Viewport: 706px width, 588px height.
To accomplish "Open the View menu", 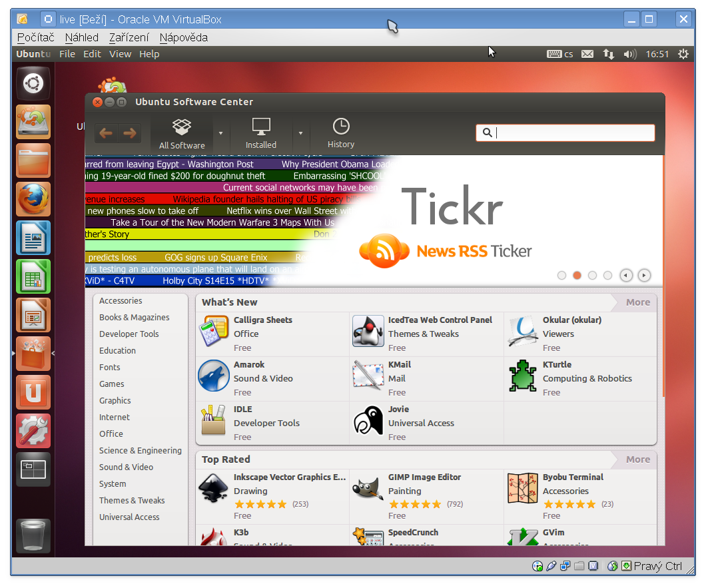I will tap(120, 54).
